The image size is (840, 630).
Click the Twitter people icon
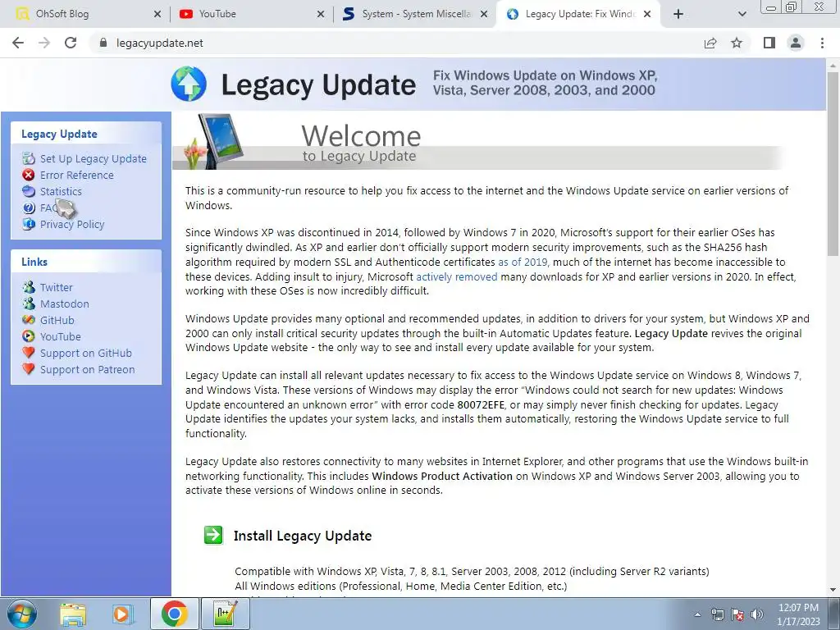[x=29, y=287]
